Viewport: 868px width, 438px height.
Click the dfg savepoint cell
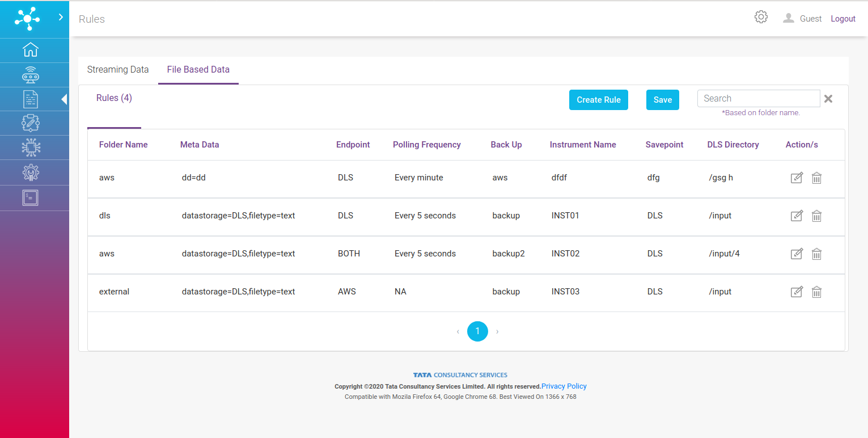(654, 178)
